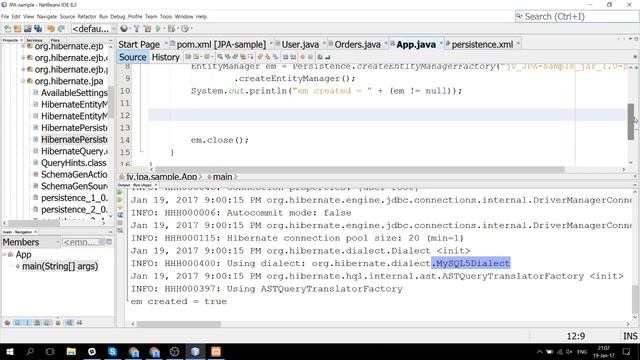Expand the first org.hibernate.ejb package node
Viewport: 640px width, 360px height.
(23, 46)
